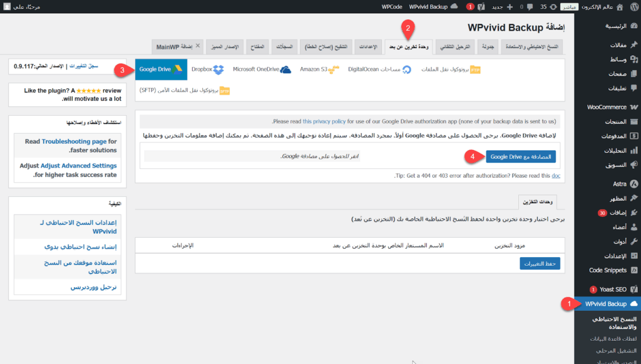Click the save changes button in storage table
The width and height of the screenshot is (641, 364).
[x=540, y=263]
